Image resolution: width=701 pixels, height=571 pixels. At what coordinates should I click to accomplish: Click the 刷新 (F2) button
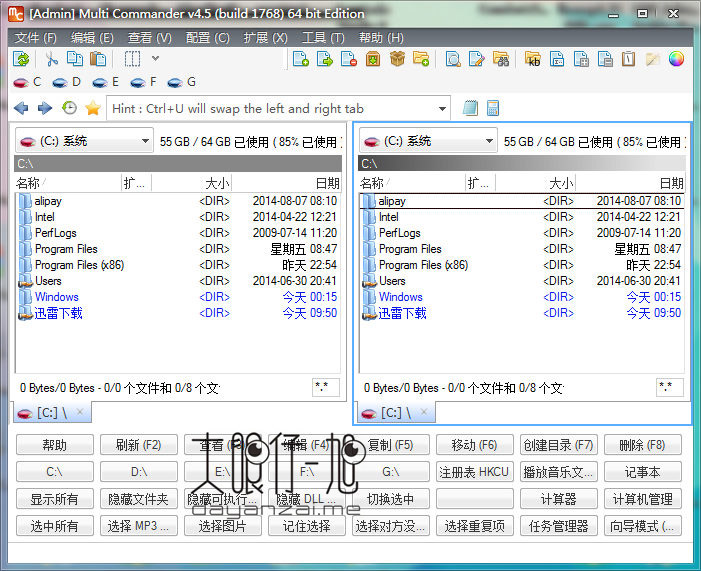pos(139,445)
